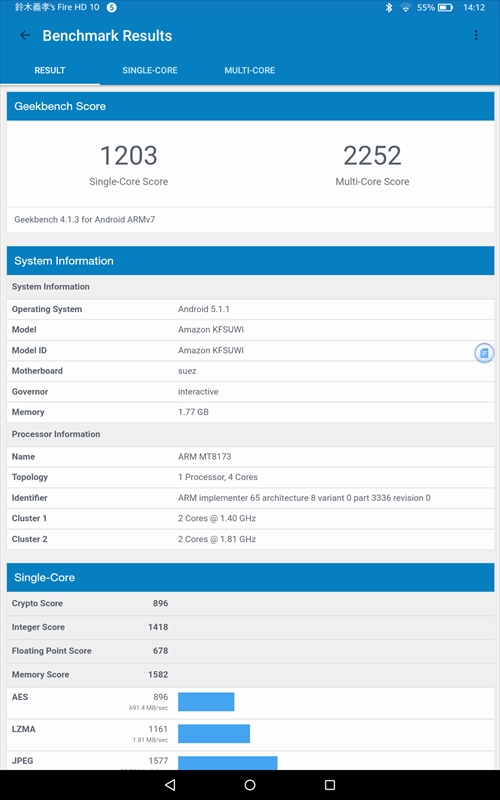The width and height of the screenshot is (500, 800).
Task: Tap the JPEG score 1577
Action: pyautogui.click(x=158, y=761)
